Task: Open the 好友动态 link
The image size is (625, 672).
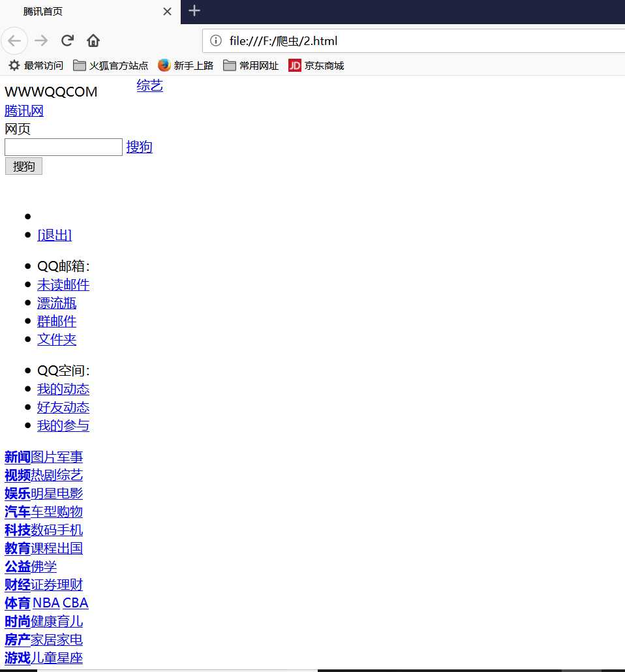Action: [63, 407]
